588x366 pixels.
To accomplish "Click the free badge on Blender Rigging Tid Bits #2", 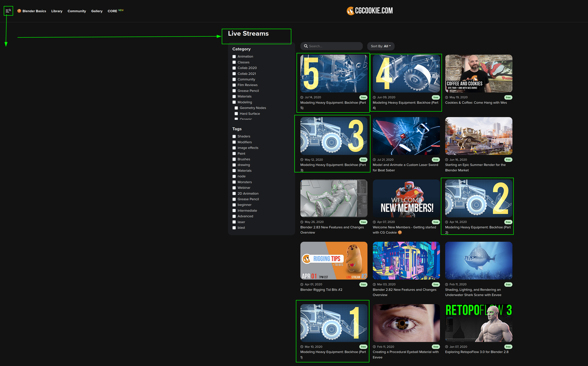I will coord(363,284).
